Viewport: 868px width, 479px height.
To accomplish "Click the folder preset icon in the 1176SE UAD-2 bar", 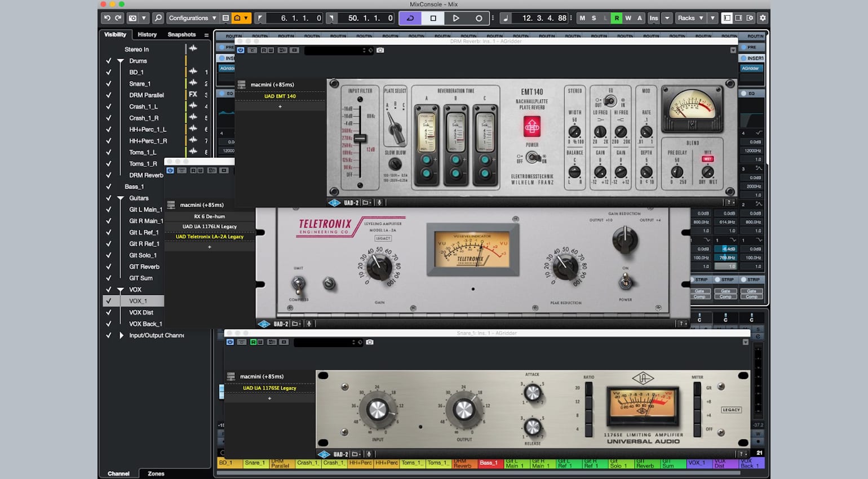I will coord(356,454).
